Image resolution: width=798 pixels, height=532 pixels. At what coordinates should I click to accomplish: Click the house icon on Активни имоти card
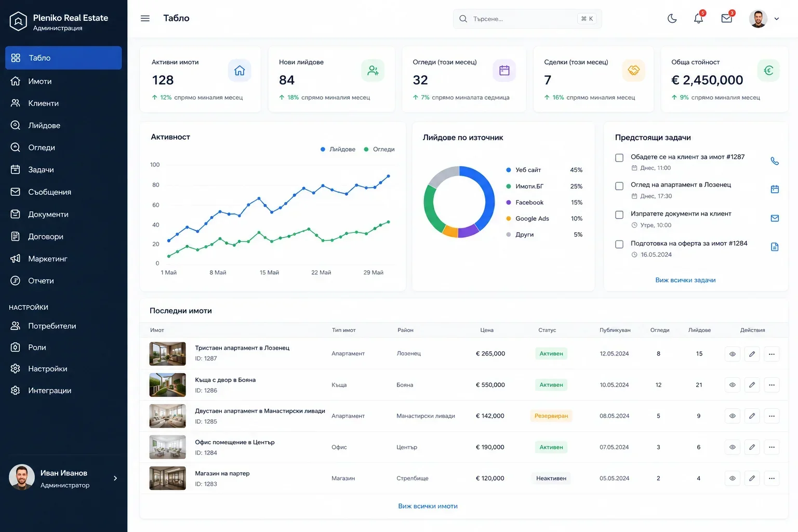(240, 71)
